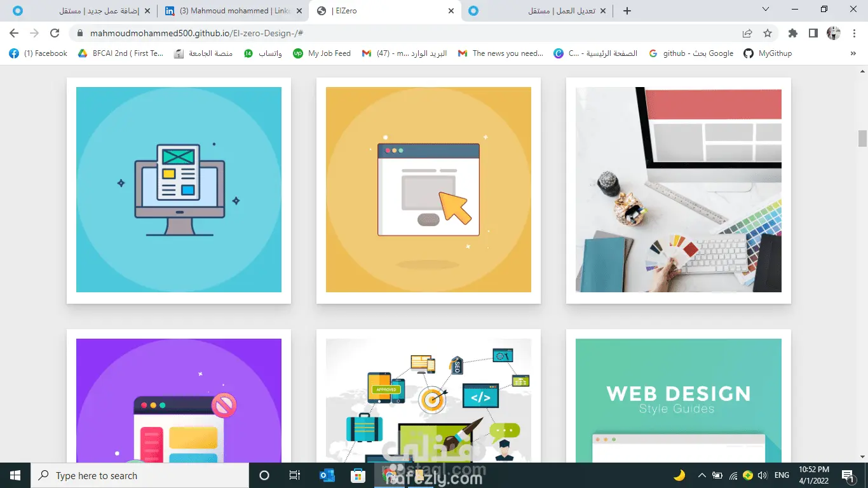Click the battery icon in system tray
868x488 pixels.
tap(717, 475)
